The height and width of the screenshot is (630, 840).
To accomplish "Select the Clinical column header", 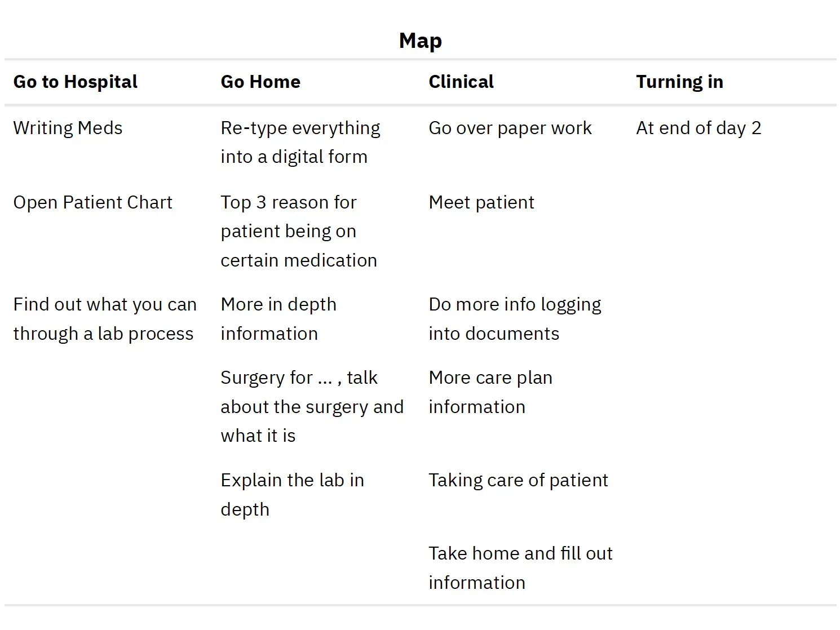I will tap(461, 82).
